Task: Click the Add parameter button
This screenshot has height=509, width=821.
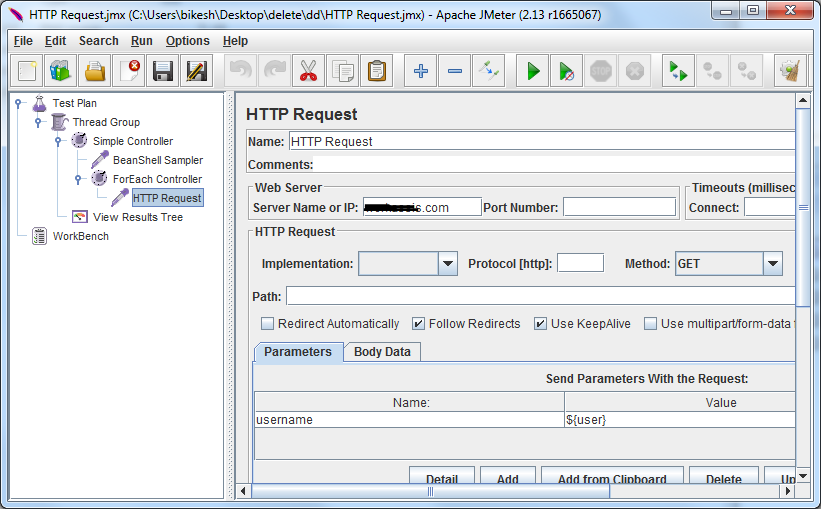Action: tap(508, 475)
